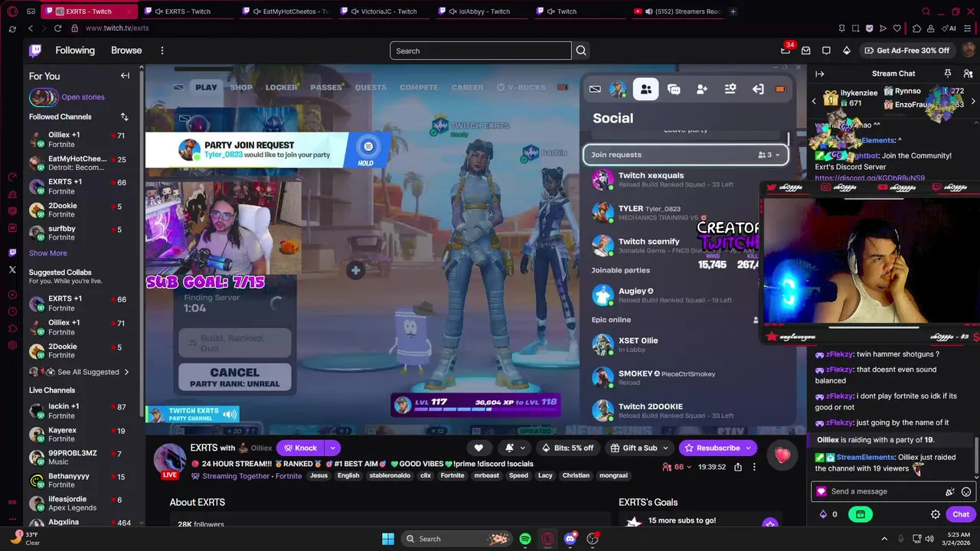Click Bits: 5% off button

coord(567,448)
